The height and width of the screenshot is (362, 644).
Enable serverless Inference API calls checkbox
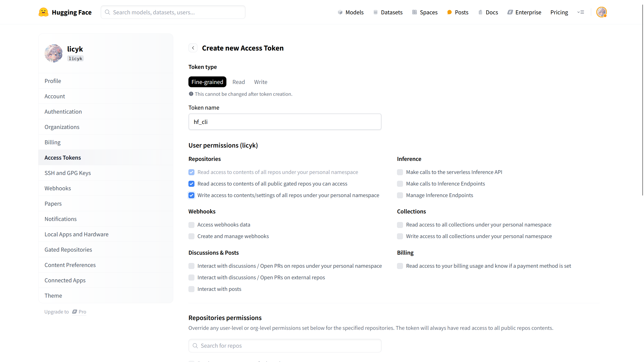(400, 172)
